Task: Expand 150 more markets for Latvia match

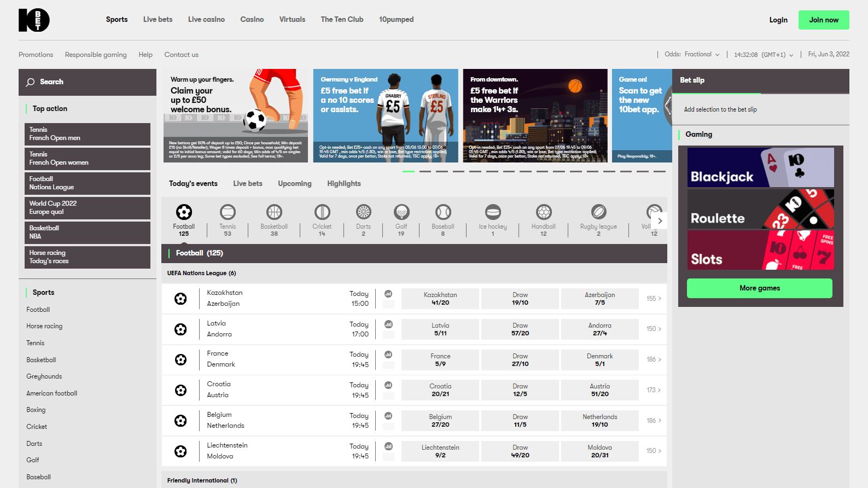Action: click(x=654, y=329)
